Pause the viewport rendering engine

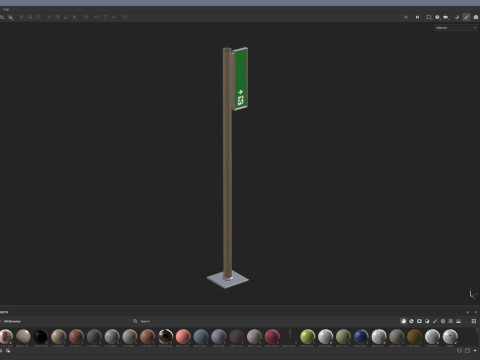coord(417,17)
